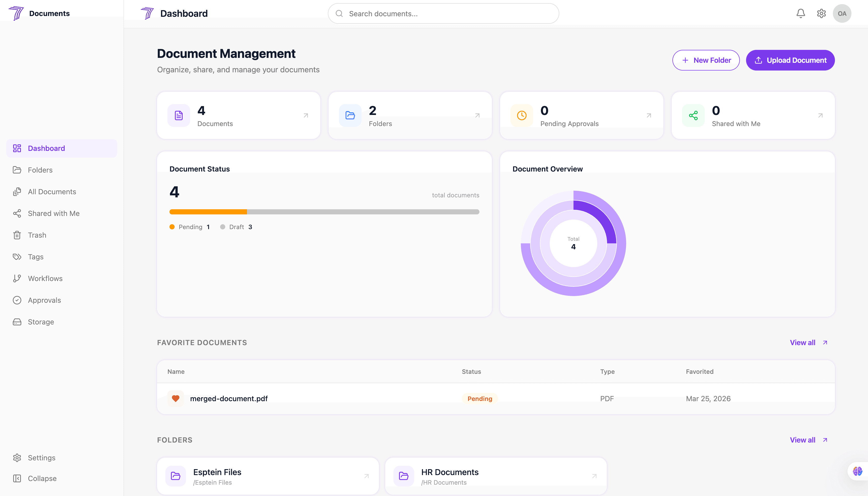Image resolution: width=868 pixels, height=496 pixels.
Task: Click the gray Draft segment of status bar
Action: 363,212
